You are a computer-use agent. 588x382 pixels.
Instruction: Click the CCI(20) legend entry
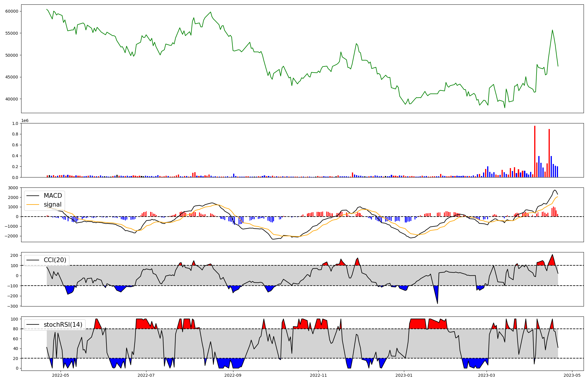[x=55, y=260]
